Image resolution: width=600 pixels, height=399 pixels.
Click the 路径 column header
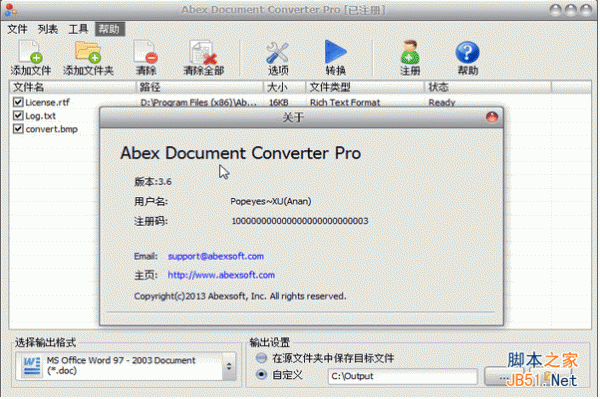coord(200,87)
